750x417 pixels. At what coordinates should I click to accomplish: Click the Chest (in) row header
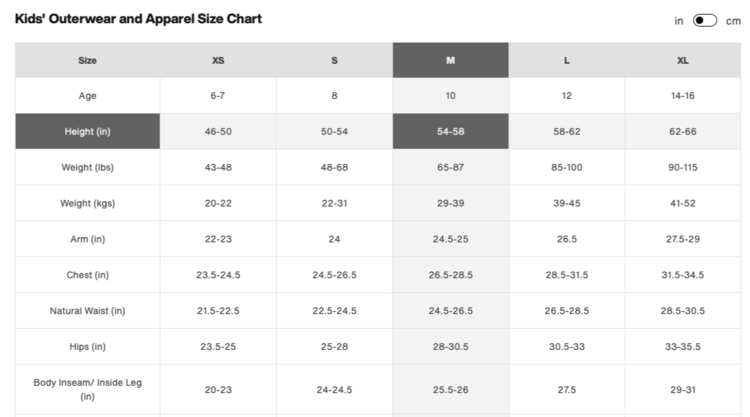[87, 275]
